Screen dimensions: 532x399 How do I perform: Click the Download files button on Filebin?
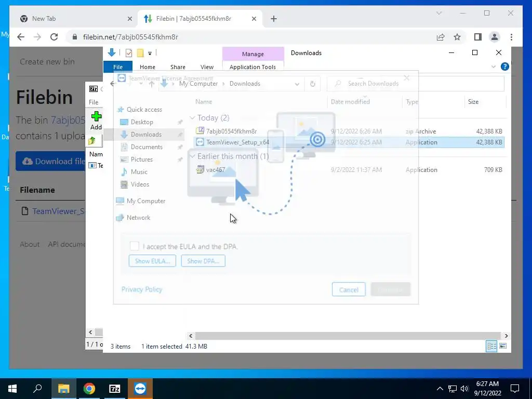[51, 161]
